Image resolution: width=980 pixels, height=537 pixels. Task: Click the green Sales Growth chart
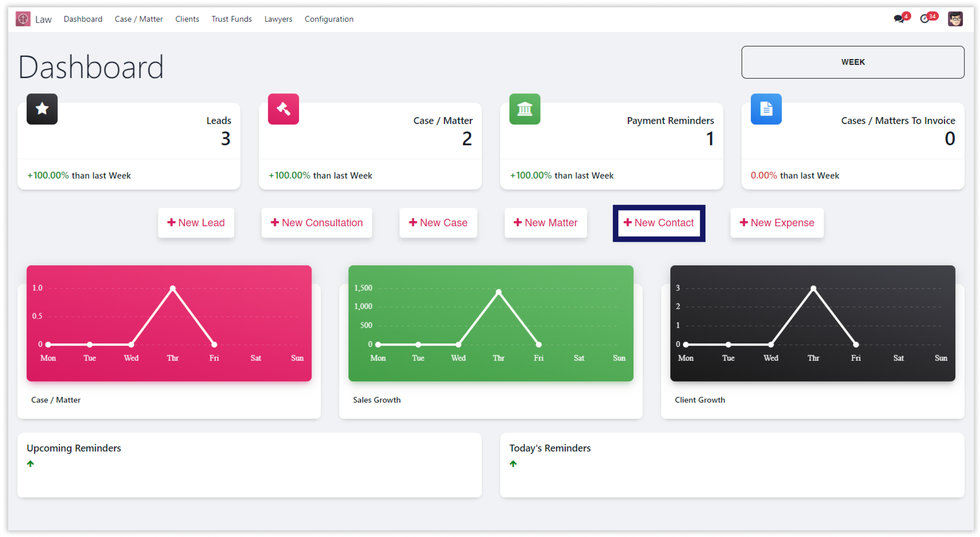click(x=491, y=323)
